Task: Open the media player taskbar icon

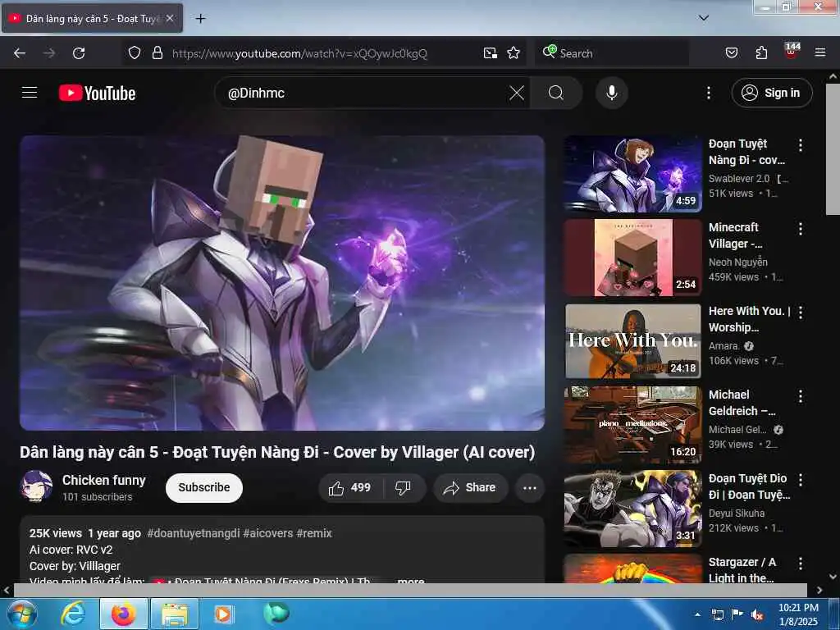Action: [223, 614]
